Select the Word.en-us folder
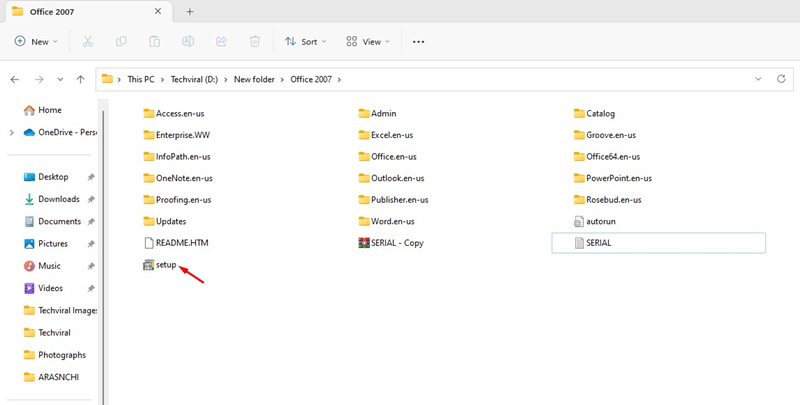This screenshot has width=800, height=405. coord(387,221)
